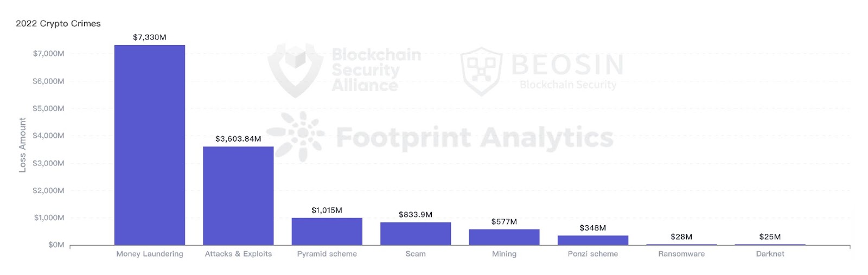Click the Loss Amount axis title
Viewport: 868px width, 275px height.
click(x=22, y=145)
